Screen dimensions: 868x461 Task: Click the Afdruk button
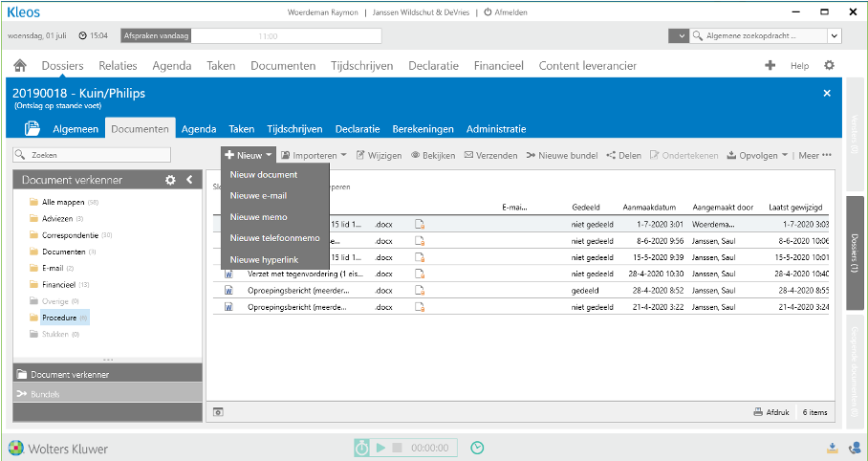point(771,412)
